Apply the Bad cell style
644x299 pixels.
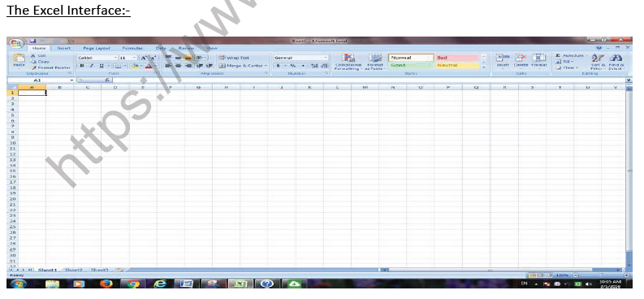pos(457,58)
